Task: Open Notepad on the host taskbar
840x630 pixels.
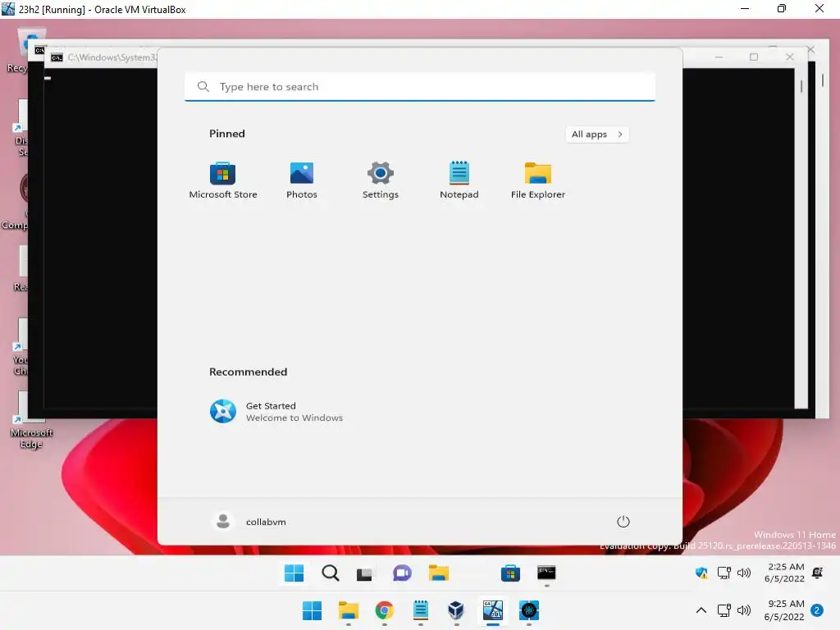Action: tap(421, 610)
